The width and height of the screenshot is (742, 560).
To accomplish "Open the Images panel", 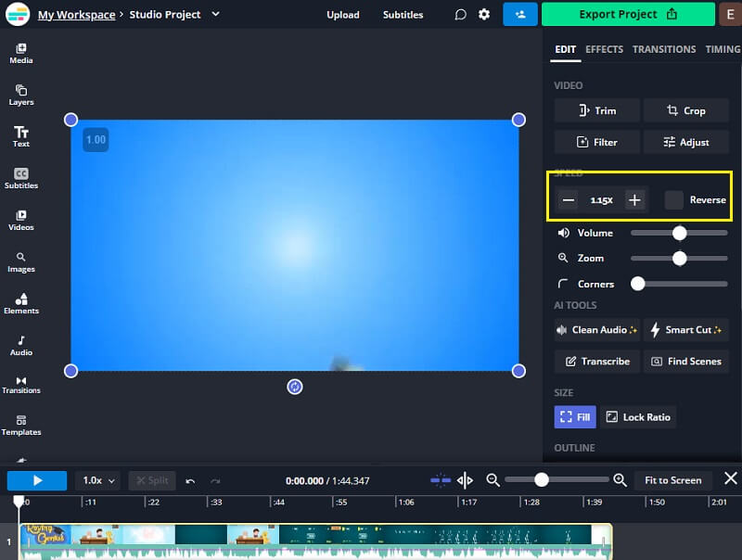I will point(20,262).
